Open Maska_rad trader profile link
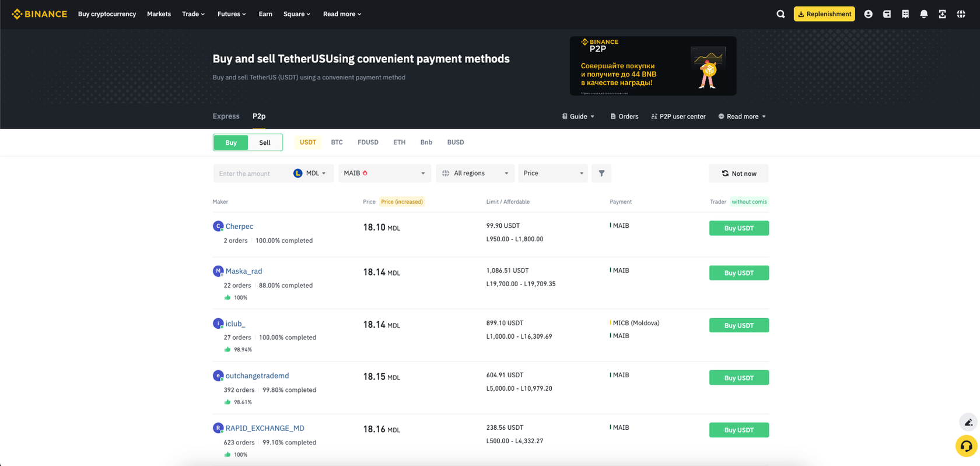This screenshot has height=466, width=980. click(x=244, y=272)
